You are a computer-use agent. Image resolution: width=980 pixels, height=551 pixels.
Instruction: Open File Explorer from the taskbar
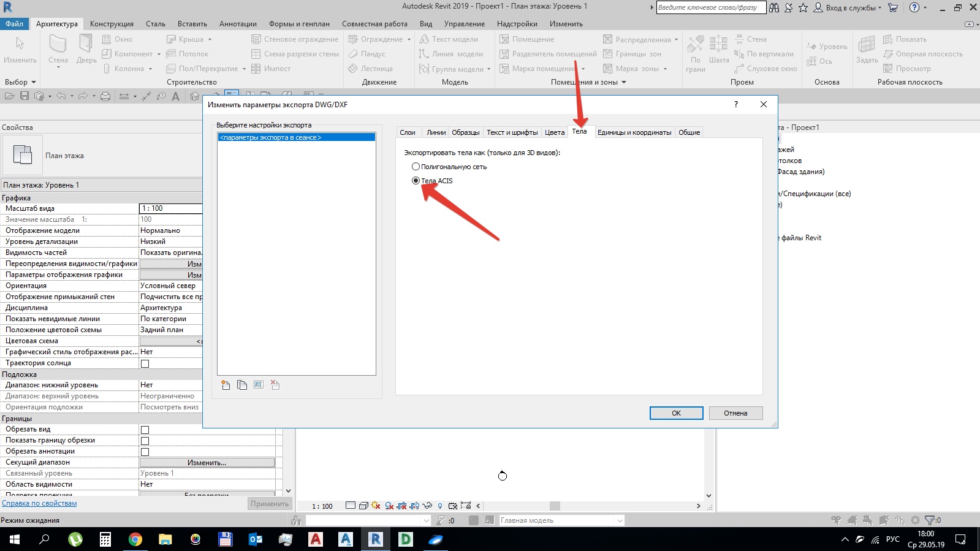point(165,539)
